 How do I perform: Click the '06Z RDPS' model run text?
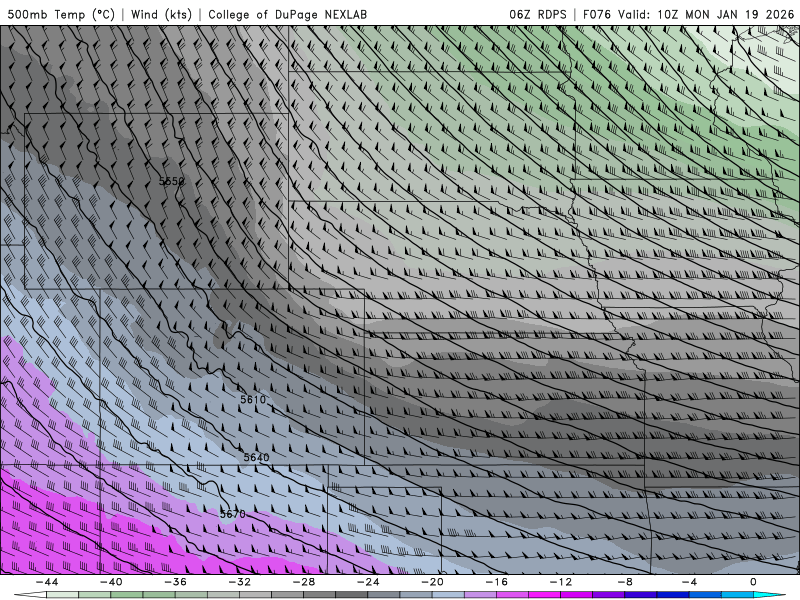(x=538, y=14)
